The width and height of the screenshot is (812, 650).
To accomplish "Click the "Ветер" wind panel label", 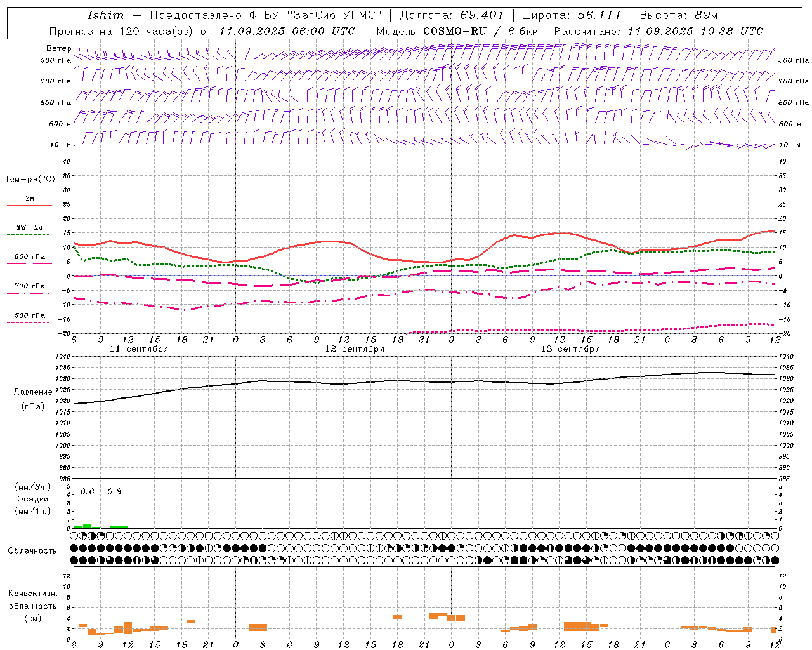I will point(58,48).
